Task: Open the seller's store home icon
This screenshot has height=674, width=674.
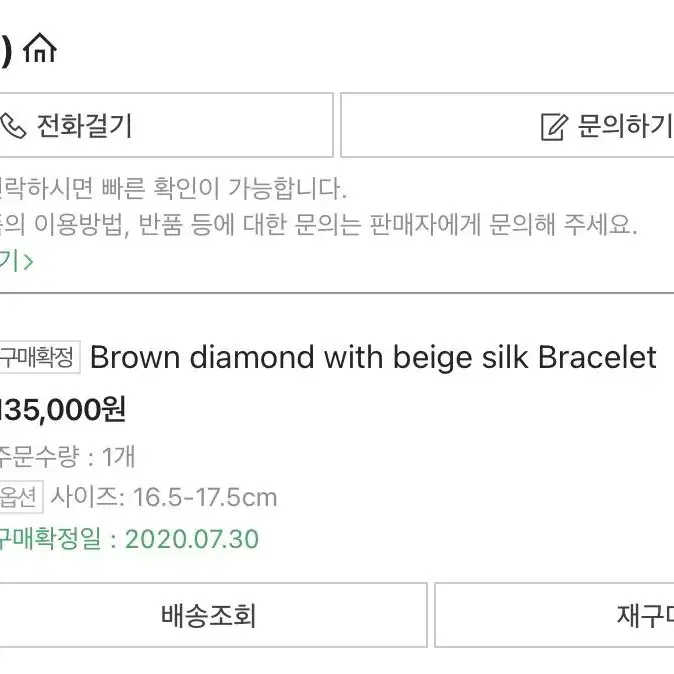Action: coord(40,48)
